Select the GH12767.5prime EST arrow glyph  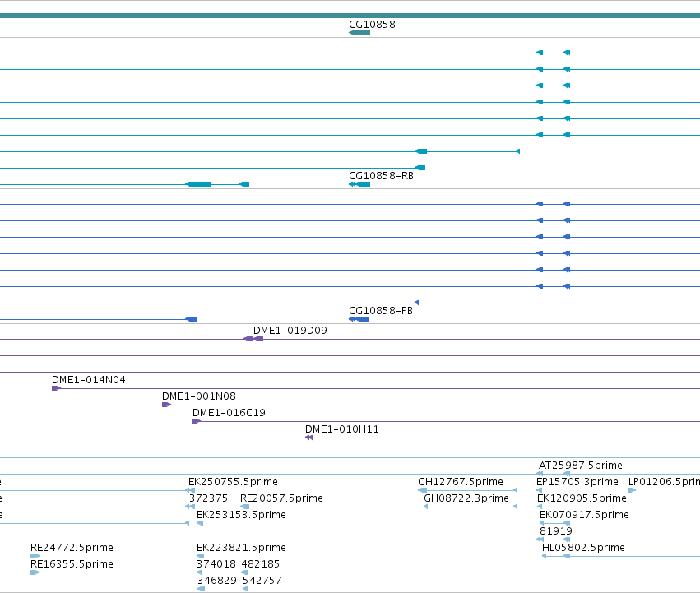pyautogui.click(x=422, y=490)
